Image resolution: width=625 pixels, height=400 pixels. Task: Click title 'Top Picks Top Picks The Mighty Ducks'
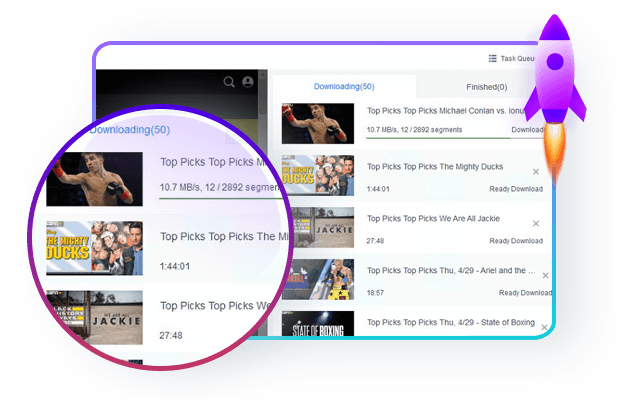point(435,167)
